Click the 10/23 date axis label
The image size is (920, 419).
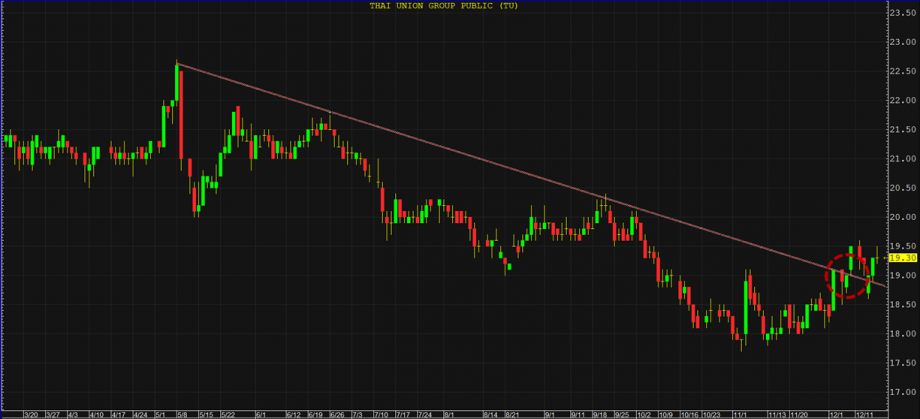711,413
